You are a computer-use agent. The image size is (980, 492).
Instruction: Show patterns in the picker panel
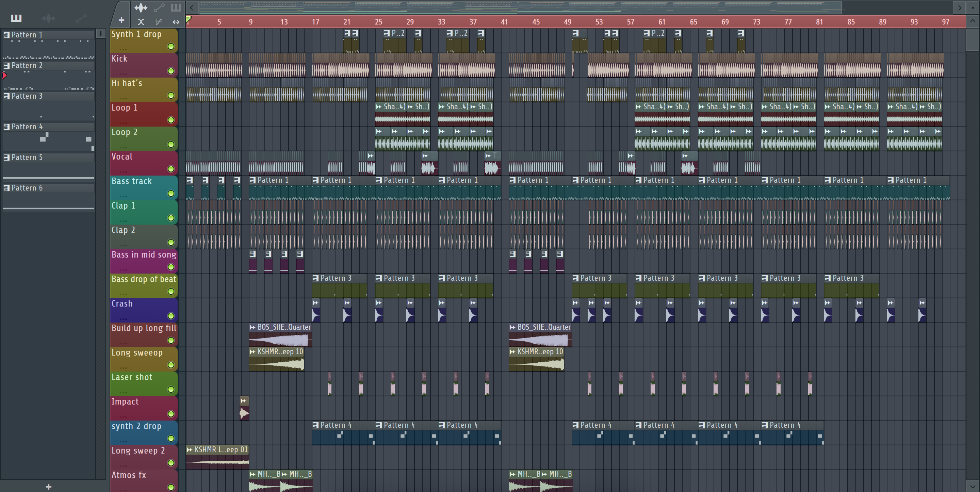pyautogui.click(x=16, y=18)
